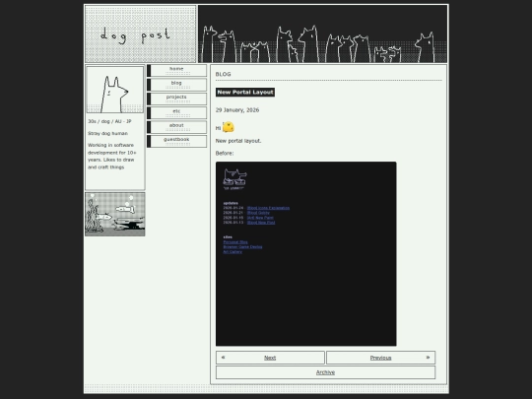Click the right double-arrow beside Previous
Image resolution: width=532 pixels, height=399 pixels.
pyautogui.click(x=428, y=358)
